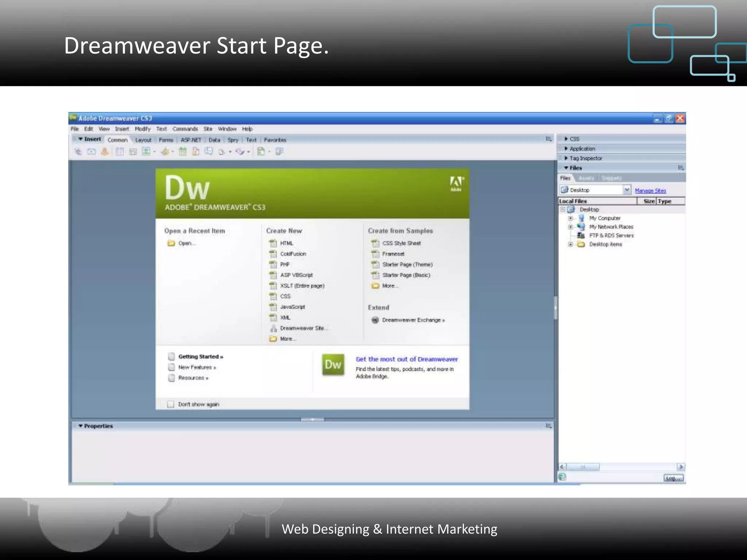747x560 pixels.
Task: Collapse the Desktop root tree node
Action: click(563, 209)
